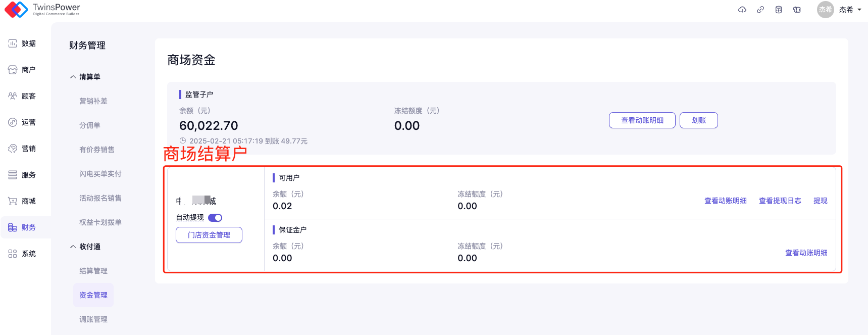Open the 顾客 (Customers) people icon
Screen dimensions: 868x335
13,96
